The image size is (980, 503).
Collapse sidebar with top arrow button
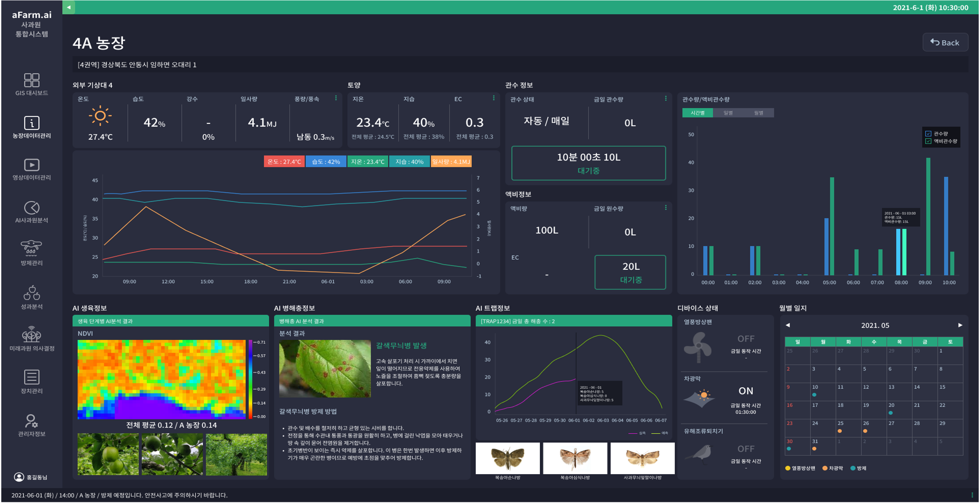(69, 7)
